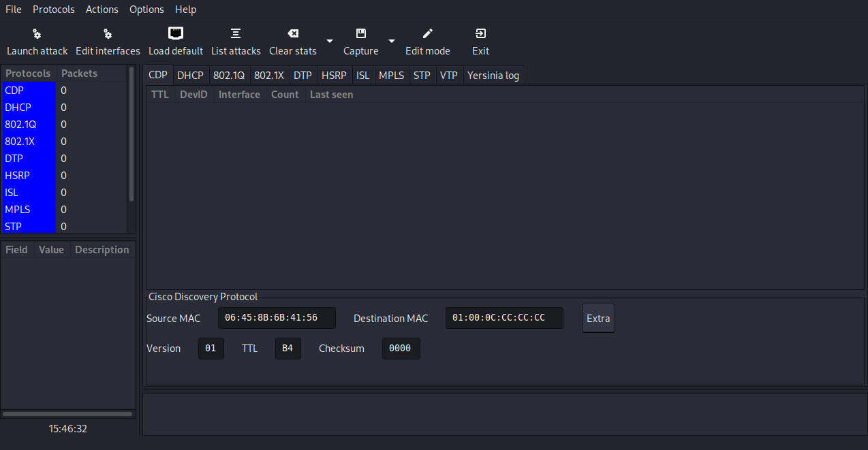The image size is (868, 450).
Task: Expand the Capture dropdown arrow
Action: tap(392, 42)
